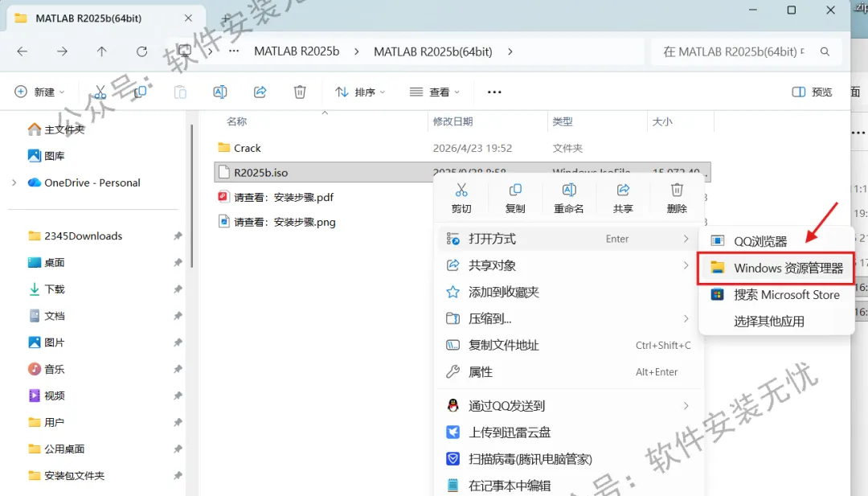Screen dimensions: 868x496
Task: Click the Back navigation arrow
Action: click(x=23, y=51)
